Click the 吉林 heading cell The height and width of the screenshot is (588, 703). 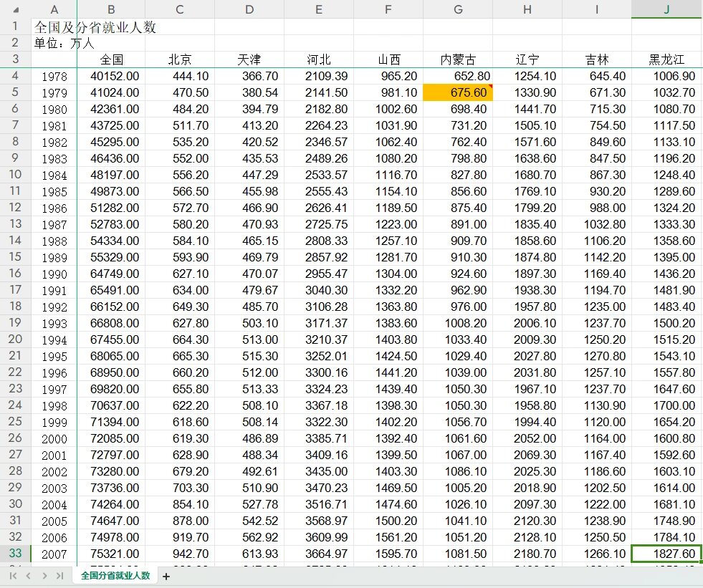[x=597, y=59]
